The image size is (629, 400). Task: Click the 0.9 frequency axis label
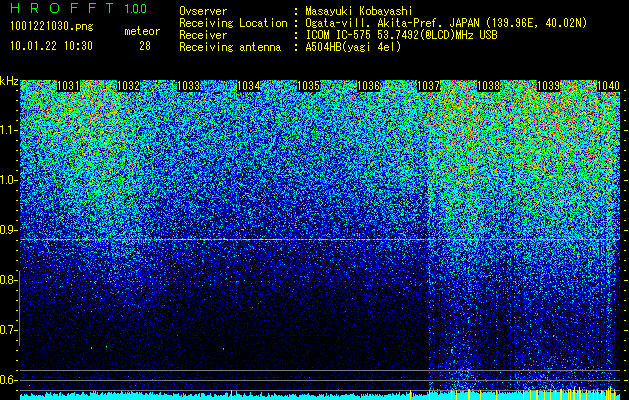pyautogui.click(x=9, y=230)
